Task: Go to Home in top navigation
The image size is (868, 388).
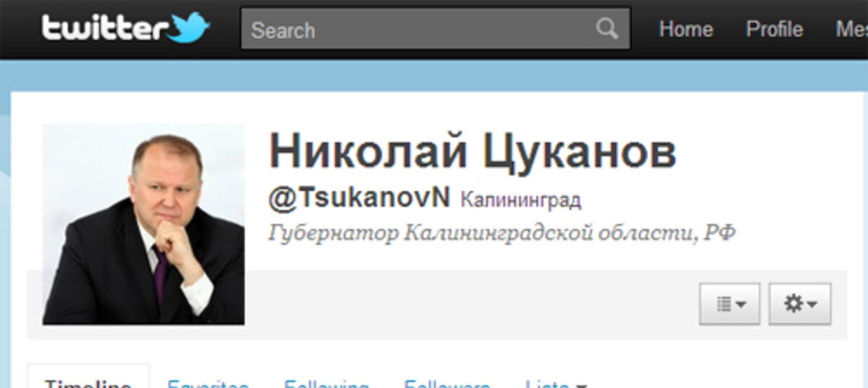Action: 686,29
